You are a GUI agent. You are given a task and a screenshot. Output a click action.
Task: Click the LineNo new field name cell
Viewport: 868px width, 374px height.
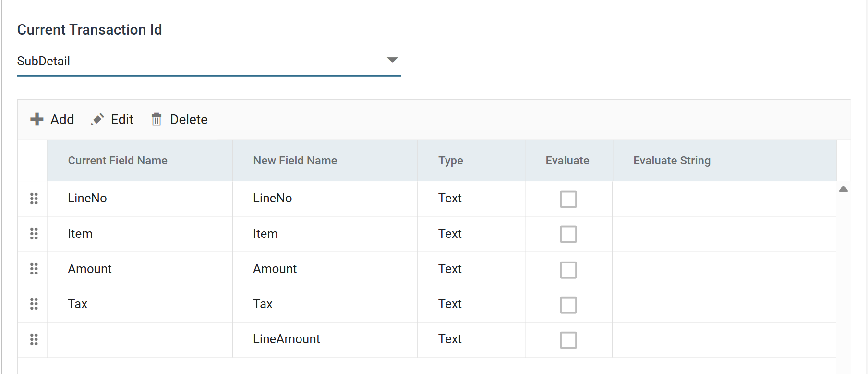click(x=325, y=199)
